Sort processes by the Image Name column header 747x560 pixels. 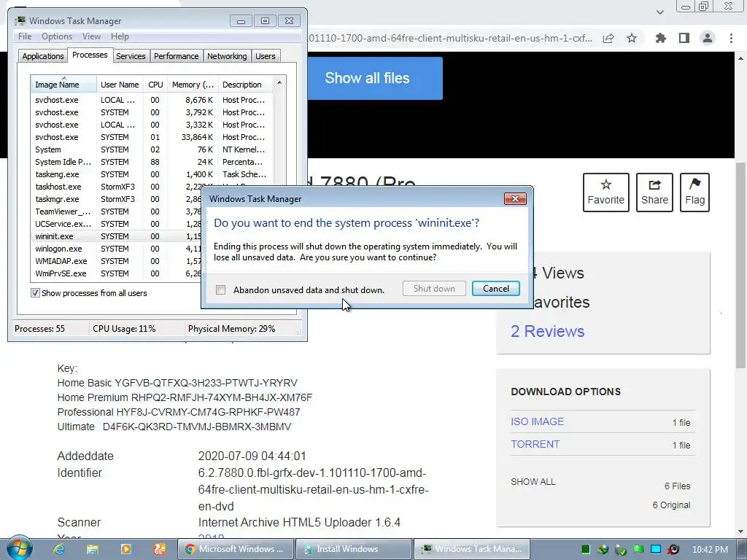[63, 85]
